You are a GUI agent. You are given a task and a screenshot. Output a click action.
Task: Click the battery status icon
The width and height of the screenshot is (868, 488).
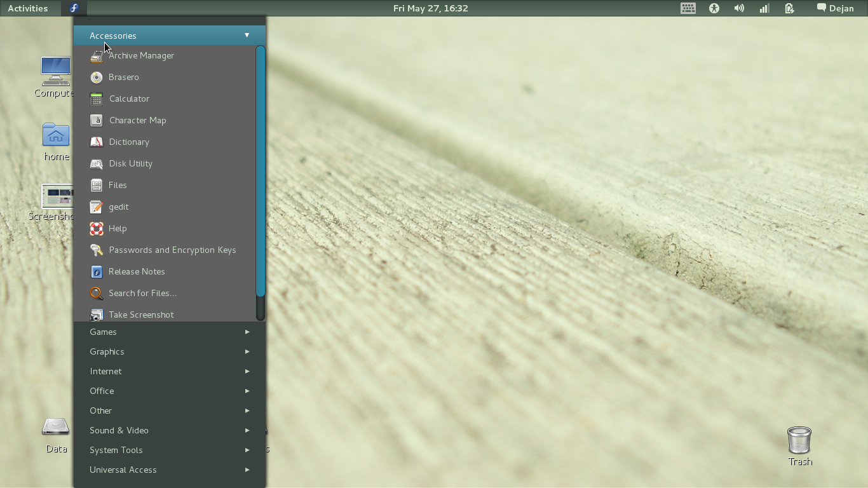click(x=789, y=8)
